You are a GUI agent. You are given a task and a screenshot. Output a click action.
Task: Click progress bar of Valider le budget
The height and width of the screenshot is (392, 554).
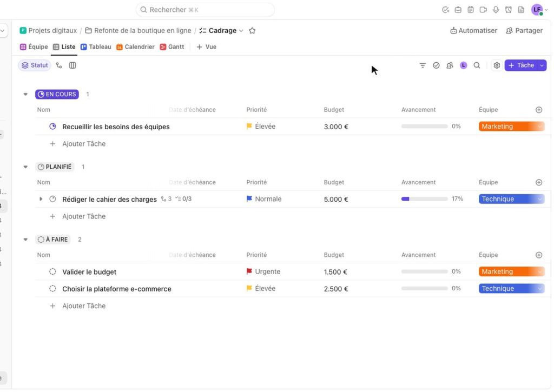(424, 271)
